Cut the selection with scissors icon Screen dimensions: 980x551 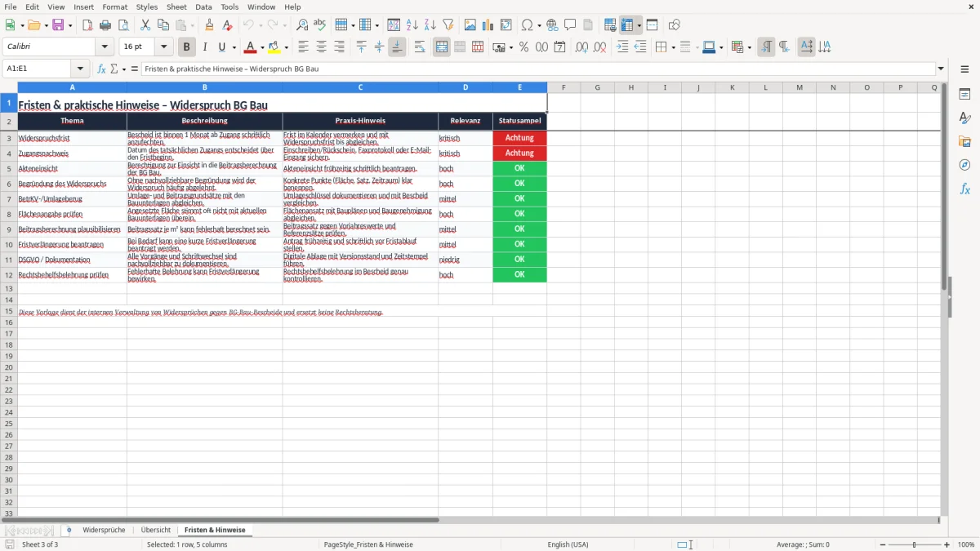click(145, 25)
